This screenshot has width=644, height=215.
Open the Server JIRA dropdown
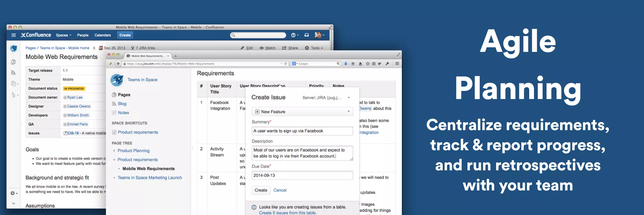[326, 98]
